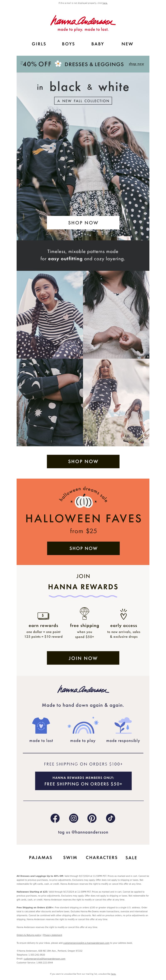The width and height of the screenshot is (166, 980).
Task: Open the Instagram icon link
Action: coord(73,818)
